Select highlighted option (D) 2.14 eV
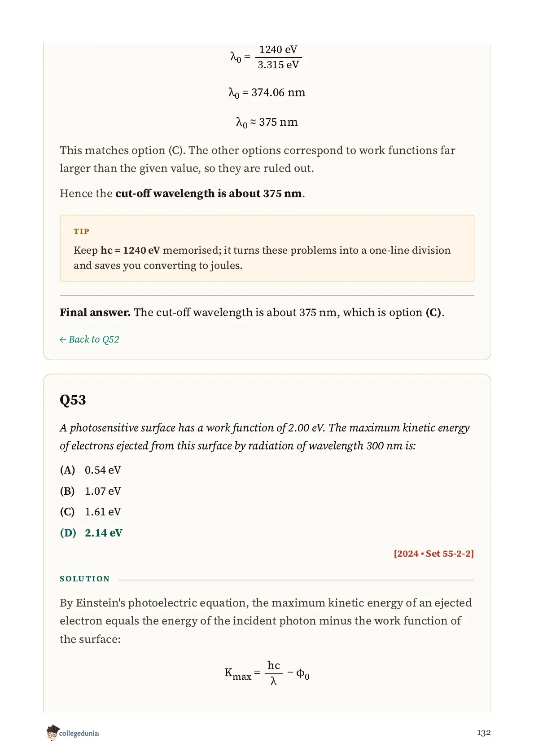 pyautogui.click(x=91, y=533)
